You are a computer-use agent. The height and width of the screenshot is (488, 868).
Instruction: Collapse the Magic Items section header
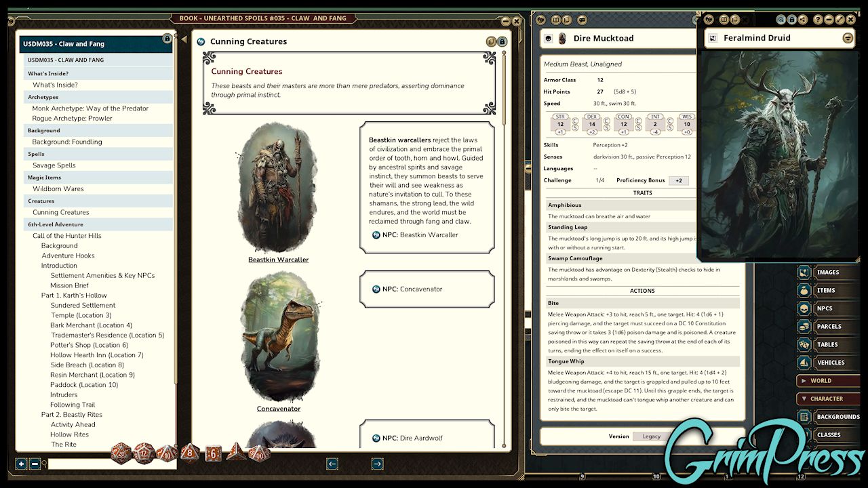click(x=98, y=178)
